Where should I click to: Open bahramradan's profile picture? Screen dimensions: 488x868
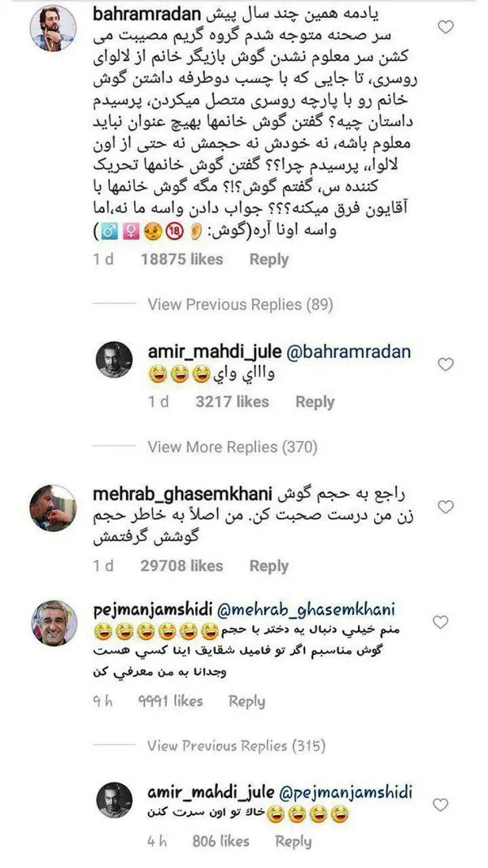53,28
